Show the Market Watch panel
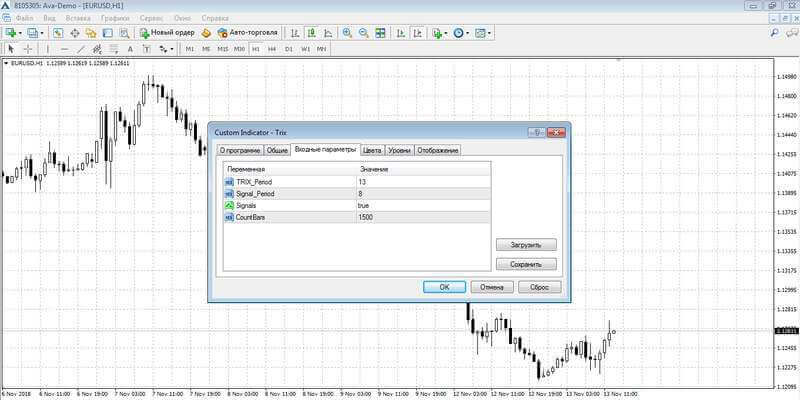 pos(58,33)
